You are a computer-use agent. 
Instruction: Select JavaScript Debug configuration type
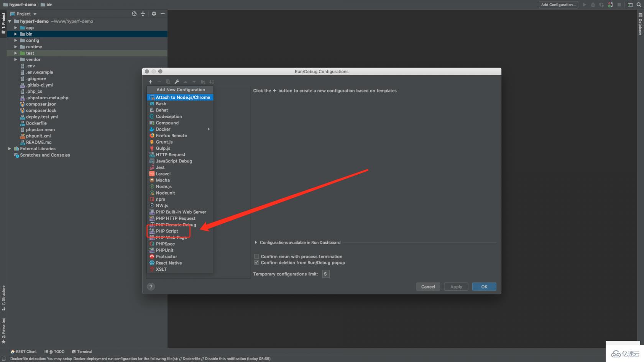[180, 161]
